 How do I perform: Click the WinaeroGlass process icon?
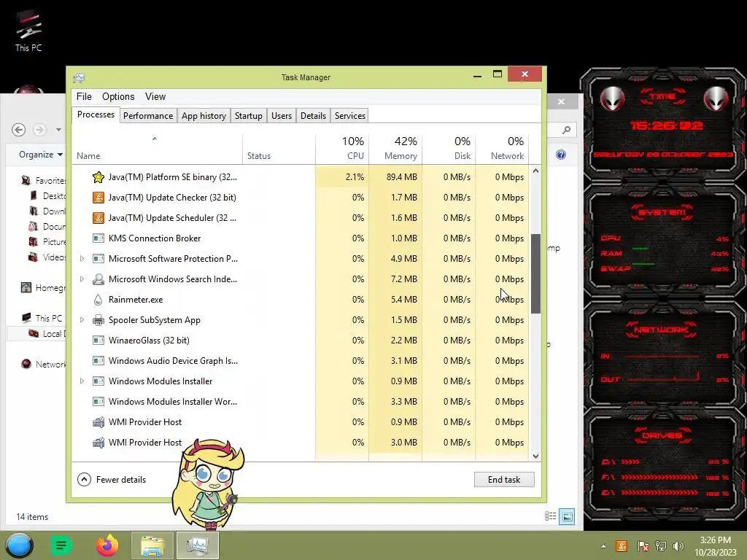pos(98,341)
